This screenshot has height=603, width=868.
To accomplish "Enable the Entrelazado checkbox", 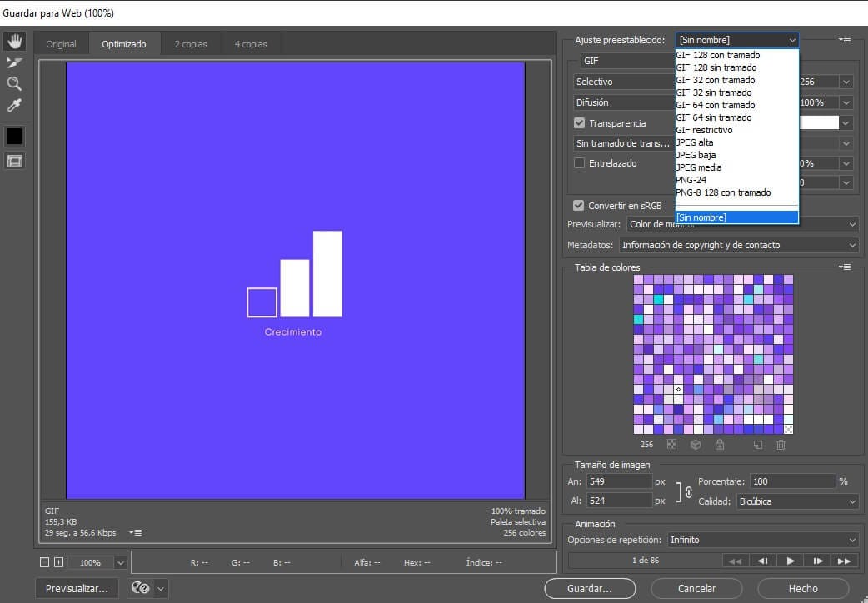I will click(580, 163).
